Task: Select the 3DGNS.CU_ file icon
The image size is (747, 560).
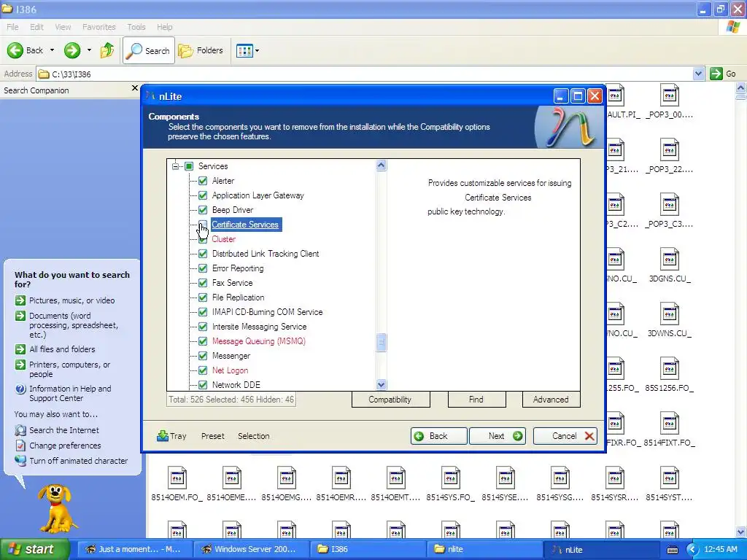Action: coord(670,260)
